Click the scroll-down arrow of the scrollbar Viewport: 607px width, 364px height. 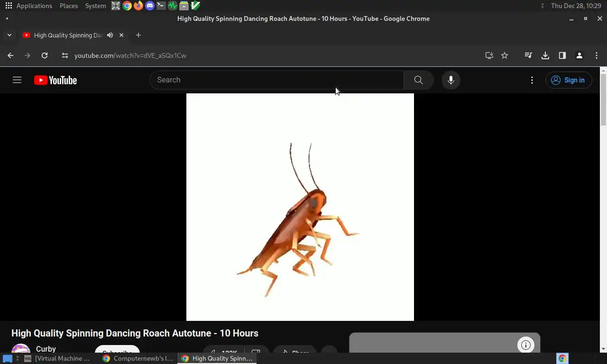pos(603,349)
